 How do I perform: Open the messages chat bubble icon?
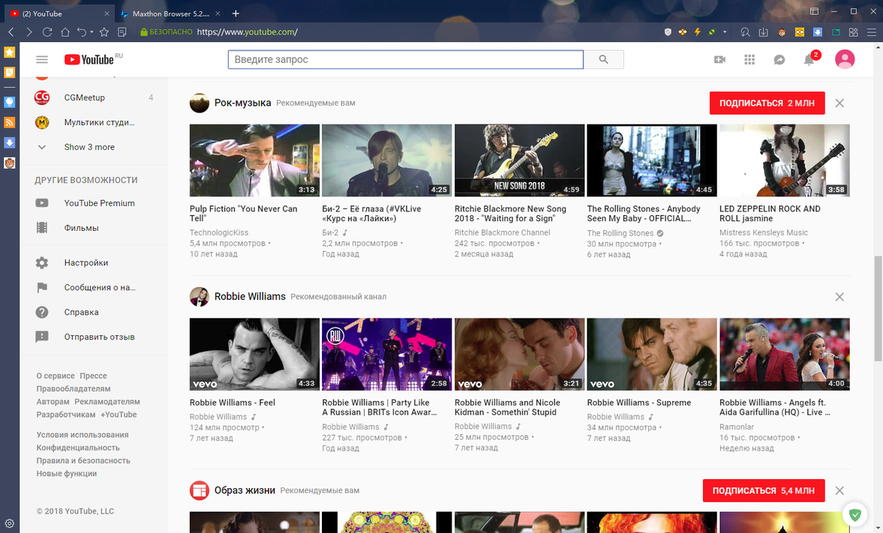779,59
